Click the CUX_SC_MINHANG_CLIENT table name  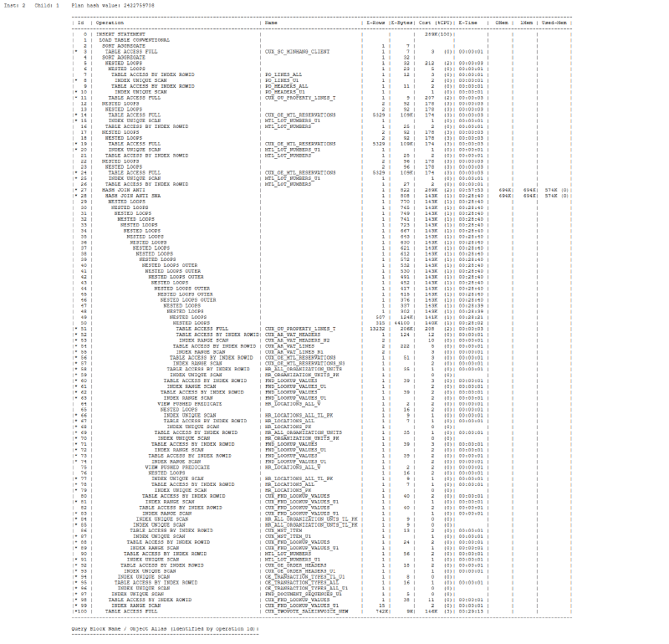pos(298,52)
